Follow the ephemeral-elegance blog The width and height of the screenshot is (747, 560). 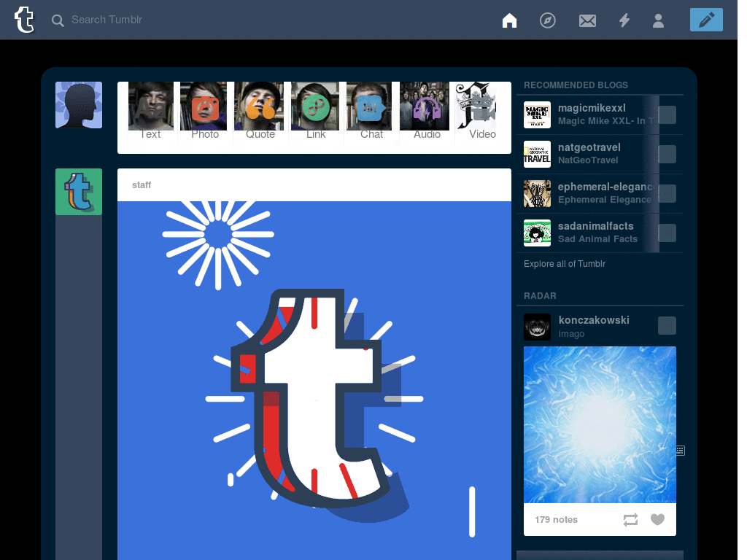point(667,194)
